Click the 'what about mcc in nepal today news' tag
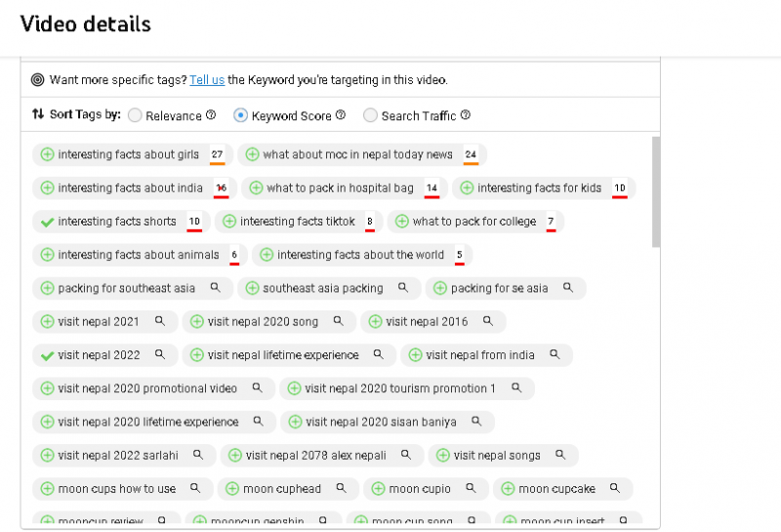Viewport: 781px width, 532px height. coord(357,155)
